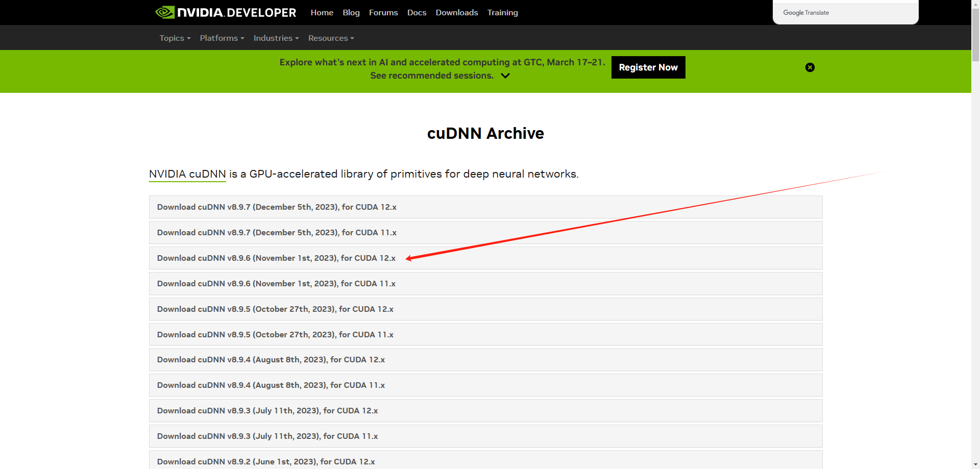Expand cuDNN v8.9.7 for CUDA 12.x

pyautogui.click(x=277, y=207)
